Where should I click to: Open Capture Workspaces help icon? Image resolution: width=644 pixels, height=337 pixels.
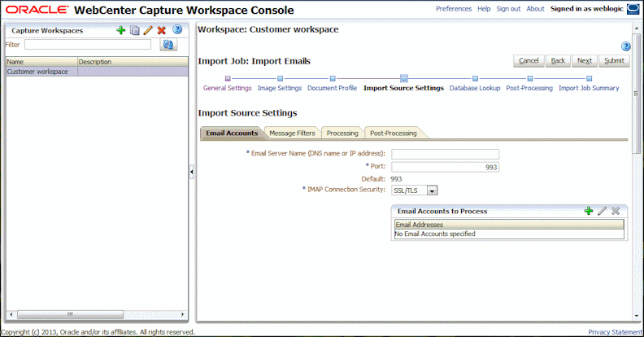(177, 29)
